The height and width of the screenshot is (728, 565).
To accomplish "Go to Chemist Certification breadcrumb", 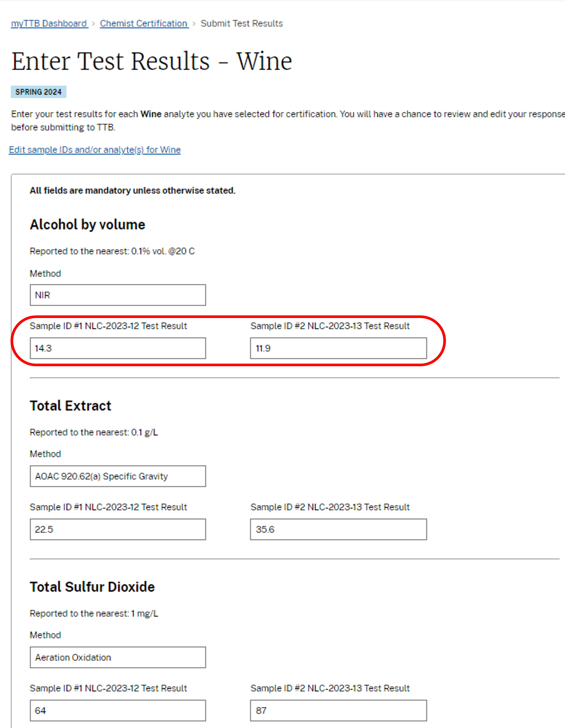I will 144,24.
